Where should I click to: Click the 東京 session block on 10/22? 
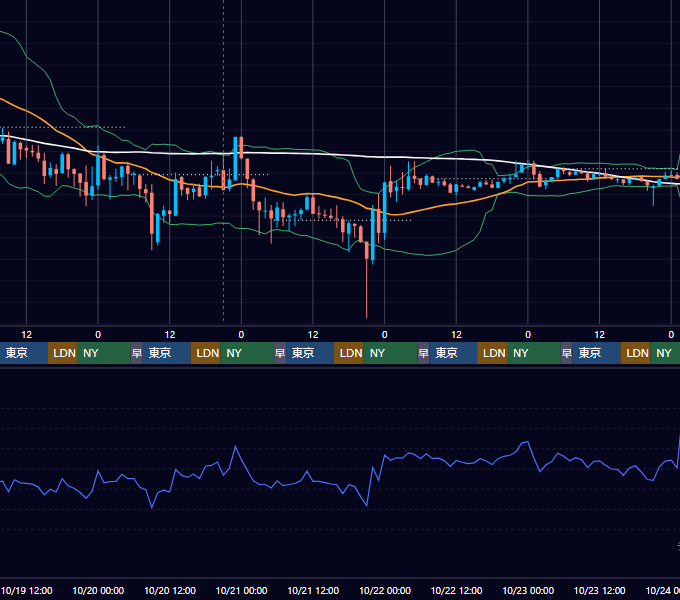pos(453,353)
